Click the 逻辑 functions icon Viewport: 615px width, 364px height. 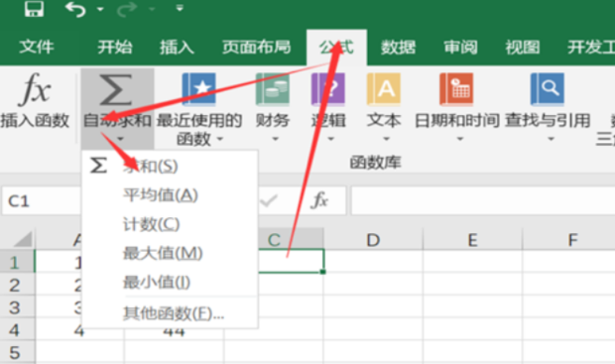(328, 89)
